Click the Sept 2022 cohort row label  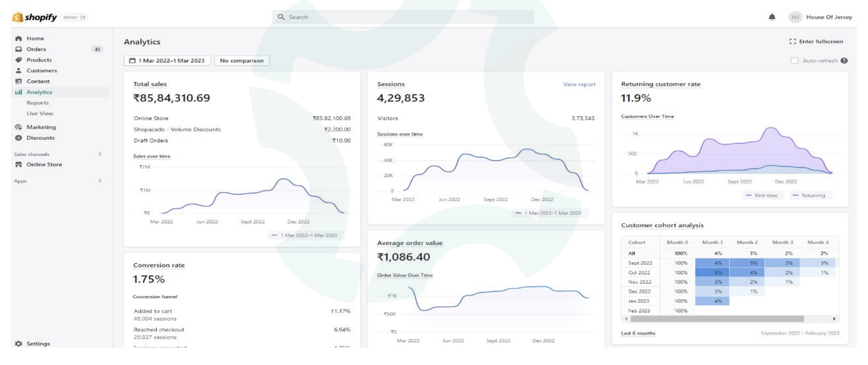(x=640, y=263)
